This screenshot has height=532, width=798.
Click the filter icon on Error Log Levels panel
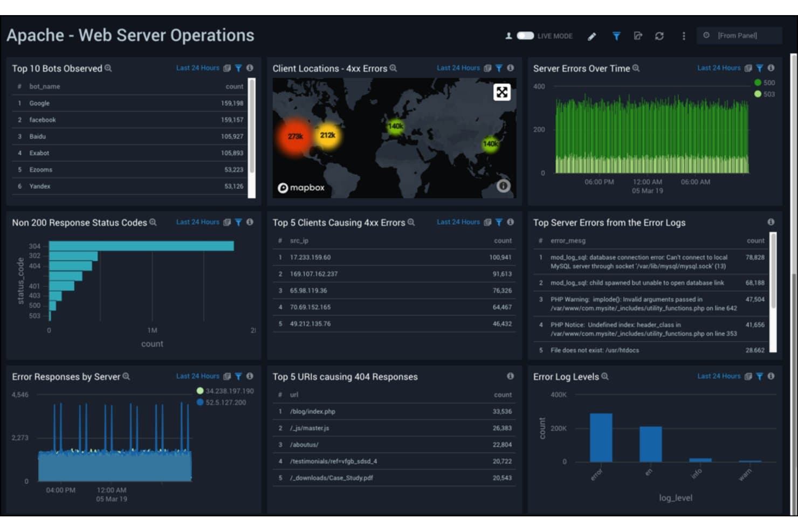(760, 376)
